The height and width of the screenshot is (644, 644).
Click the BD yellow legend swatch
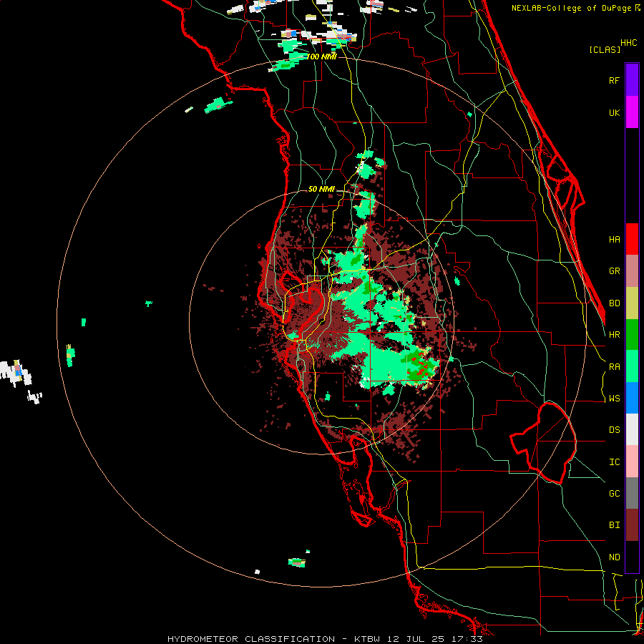(632, 303)
